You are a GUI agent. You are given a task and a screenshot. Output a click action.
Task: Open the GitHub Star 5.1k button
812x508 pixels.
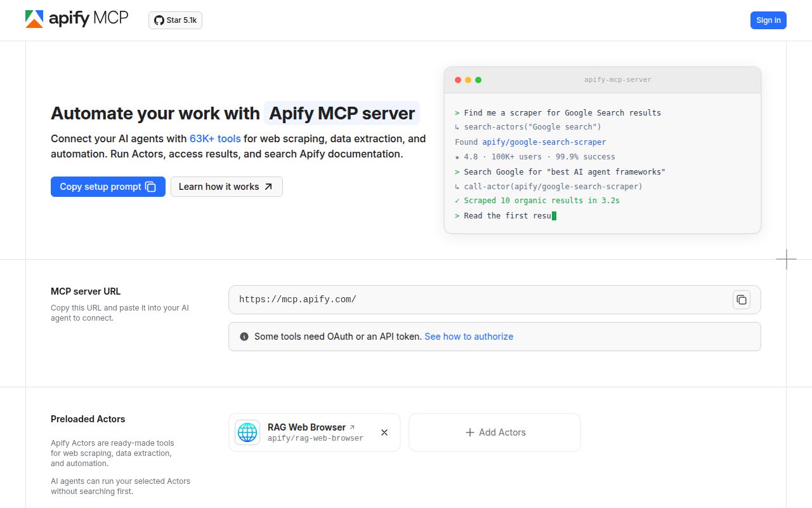175,20
